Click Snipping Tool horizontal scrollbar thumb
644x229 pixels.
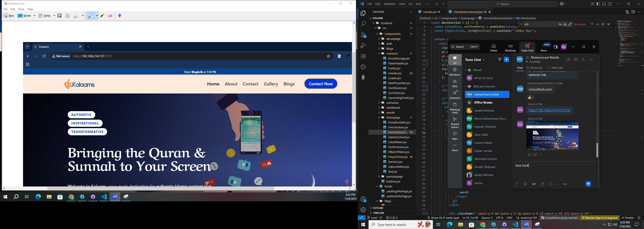pos(161,189)
